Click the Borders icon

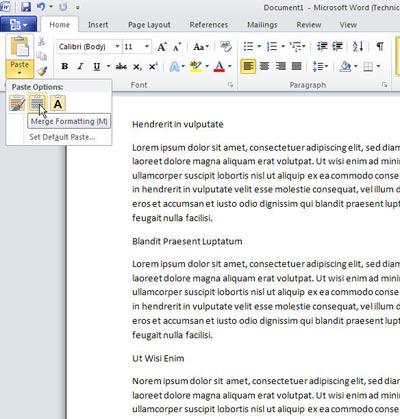[368, 66]
